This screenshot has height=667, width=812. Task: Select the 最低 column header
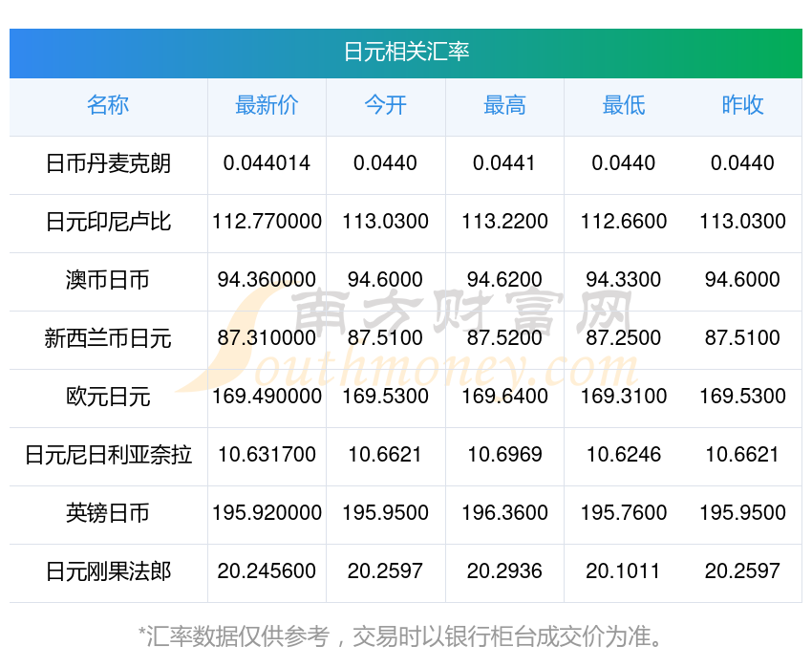pos(624,105)
